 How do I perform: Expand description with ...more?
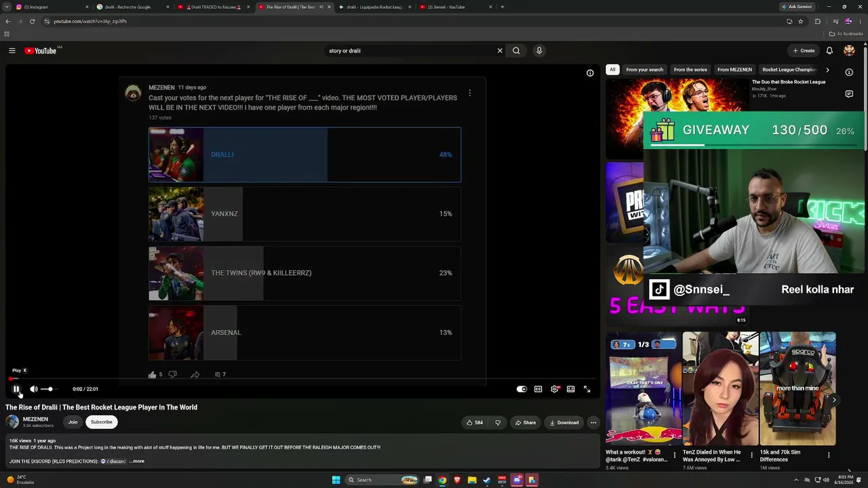coord(137,461)
